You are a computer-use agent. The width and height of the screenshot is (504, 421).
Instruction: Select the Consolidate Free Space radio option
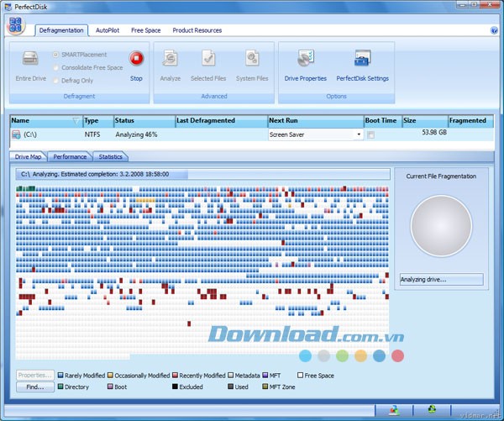[56, 67]
